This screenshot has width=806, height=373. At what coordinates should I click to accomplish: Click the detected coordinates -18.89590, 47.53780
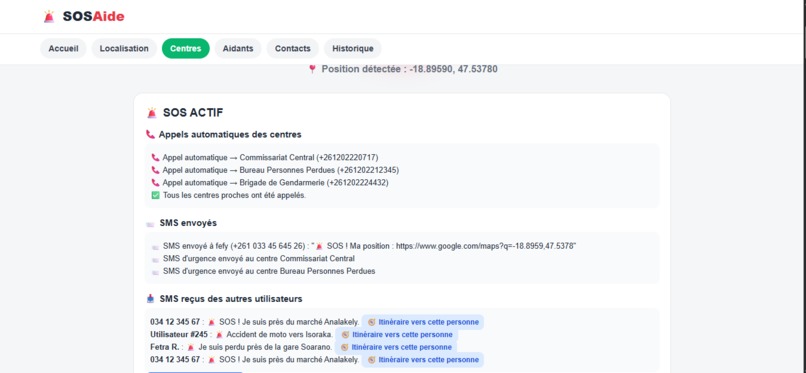pyautogui.click(x=453, y=69)
